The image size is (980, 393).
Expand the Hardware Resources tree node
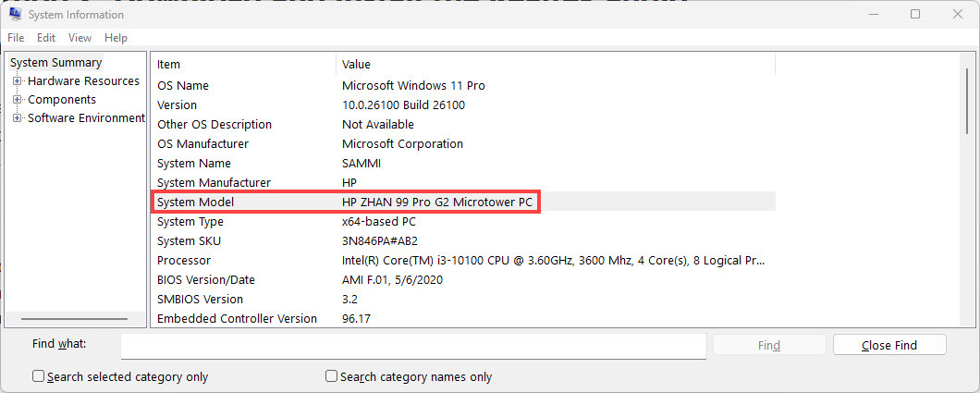point(18,81)
